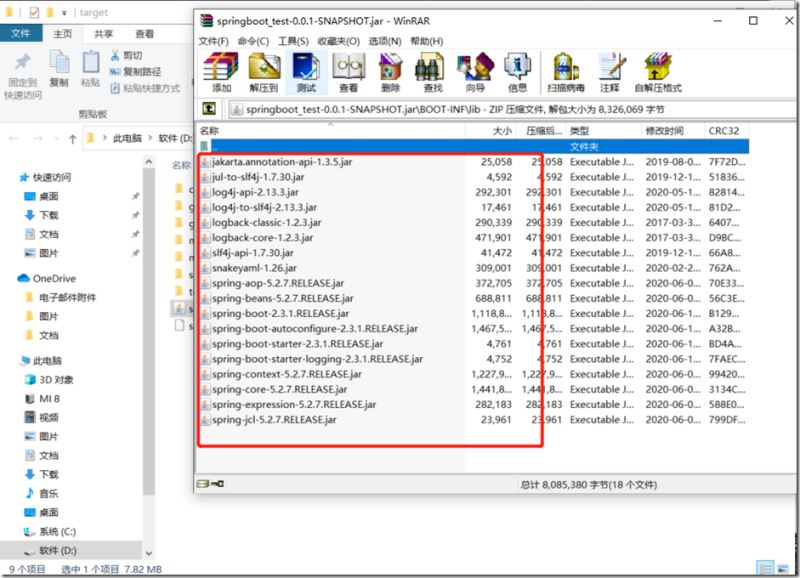800x578 pixels.
Task: Click the up-one-level folder icon in WinRAR
Action: click(x=209, y=109)
